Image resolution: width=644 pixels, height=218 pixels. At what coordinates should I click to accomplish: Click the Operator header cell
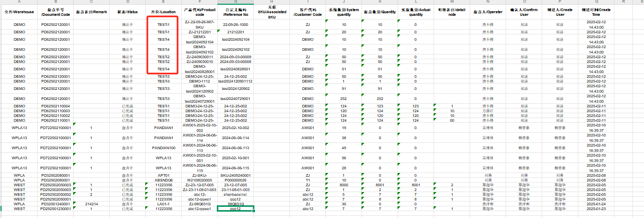click(x=488, y=13)
